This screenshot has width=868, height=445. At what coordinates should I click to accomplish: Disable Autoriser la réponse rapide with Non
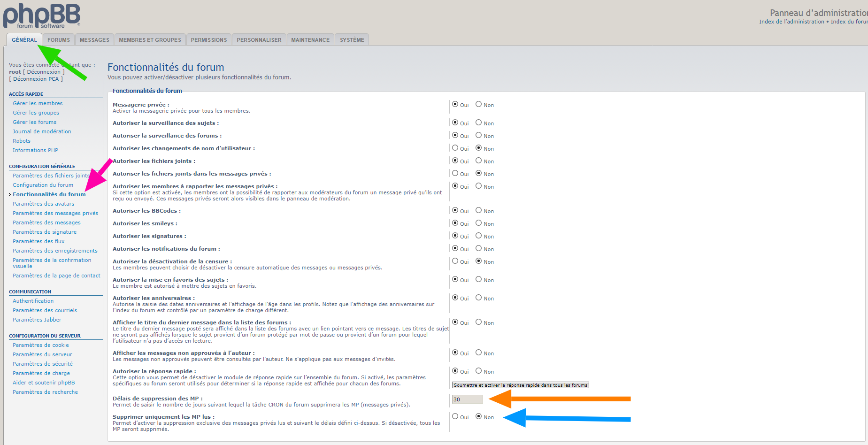(478, 371)
